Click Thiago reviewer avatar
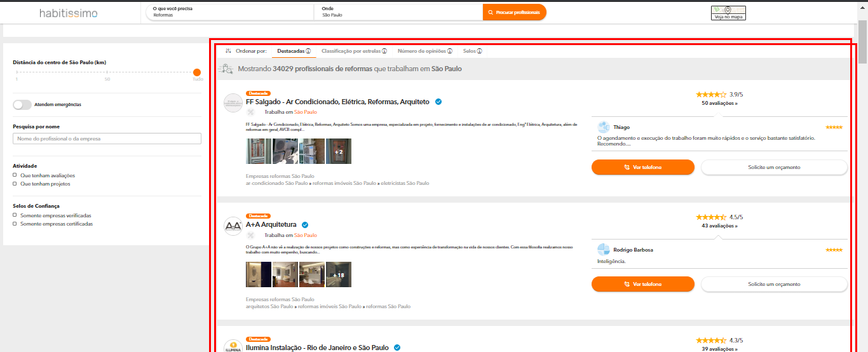The image size is (868, 352). coord(604,127)
